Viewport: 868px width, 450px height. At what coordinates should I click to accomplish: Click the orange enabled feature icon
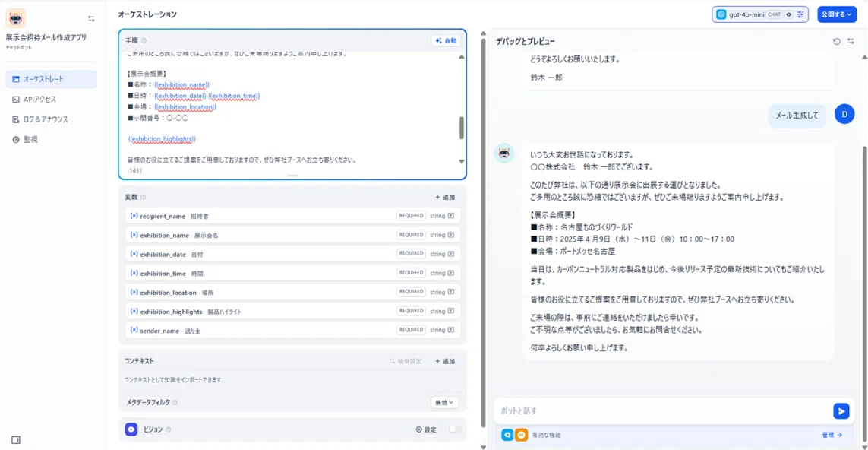tap(521, 435)
